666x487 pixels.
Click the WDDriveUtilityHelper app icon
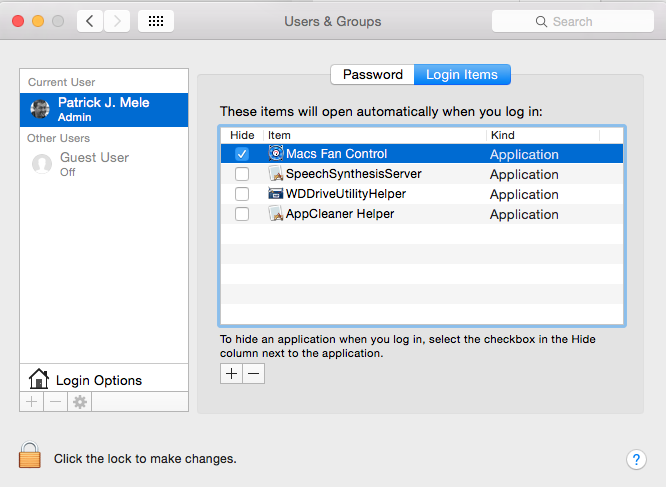pyautogui.click(x=276, y=194)
